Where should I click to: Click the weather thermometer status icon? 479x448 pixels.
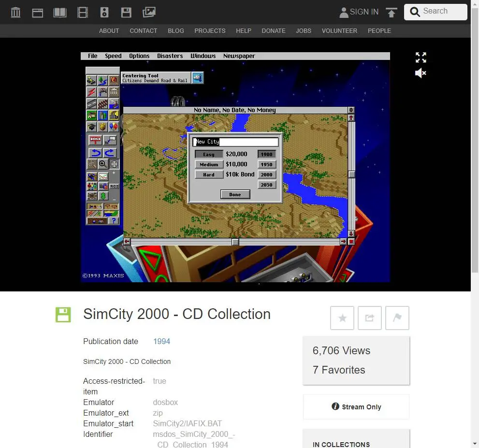tap(198, 78)
